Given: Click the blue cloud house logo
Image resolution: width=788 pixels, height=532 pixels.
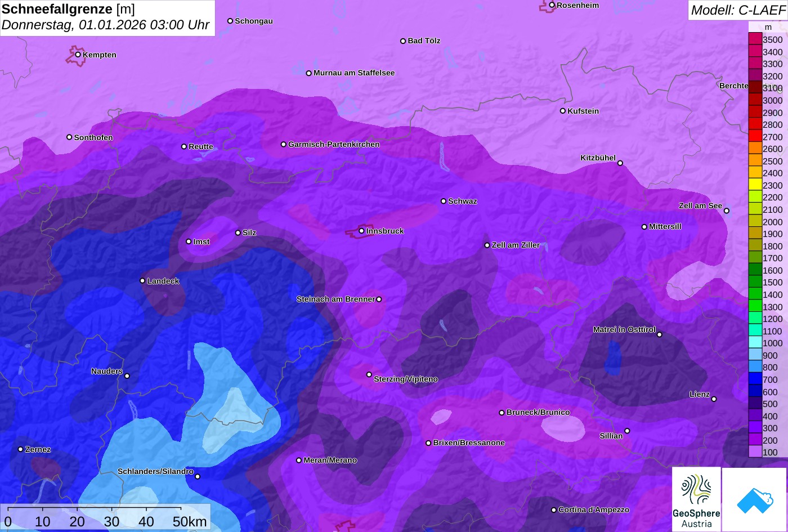Looking at the screenshot, I should (754, 499).
